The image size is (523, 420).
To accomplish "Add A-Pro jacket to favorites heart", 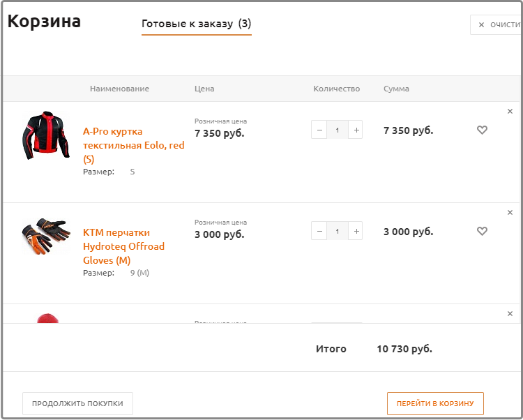I will 482,130.
